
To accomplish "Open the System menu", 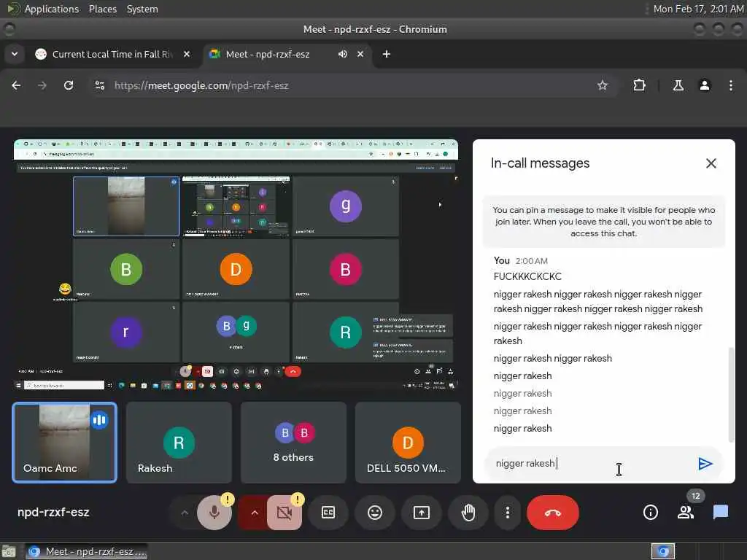I will [x=142, y=9].
